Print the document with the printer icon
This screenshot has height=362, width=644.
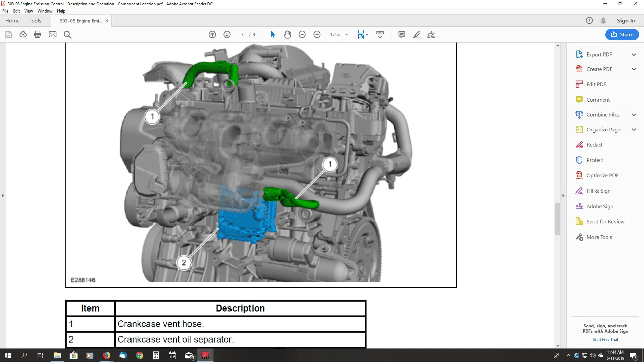(x=38, y=35)
